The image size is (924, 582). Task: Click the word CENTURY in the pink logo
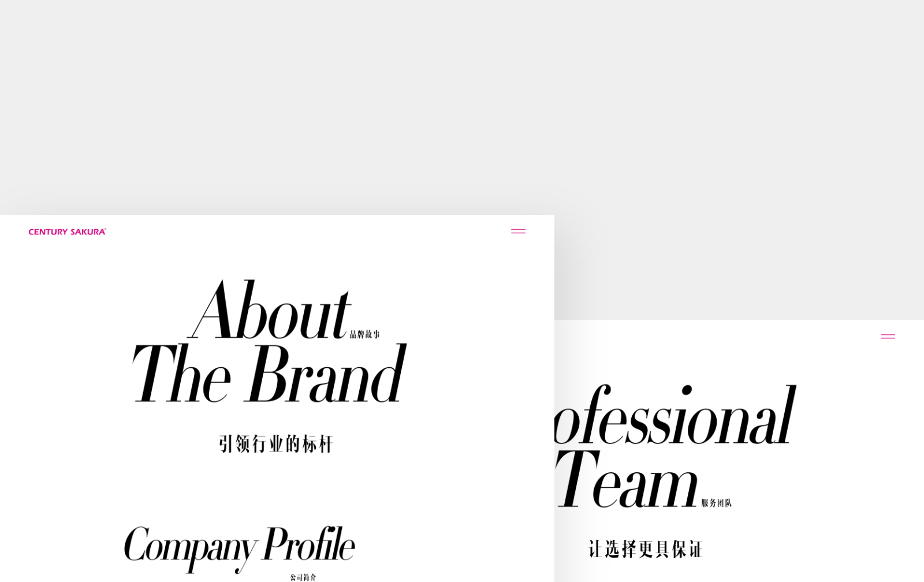click(48, 232)
